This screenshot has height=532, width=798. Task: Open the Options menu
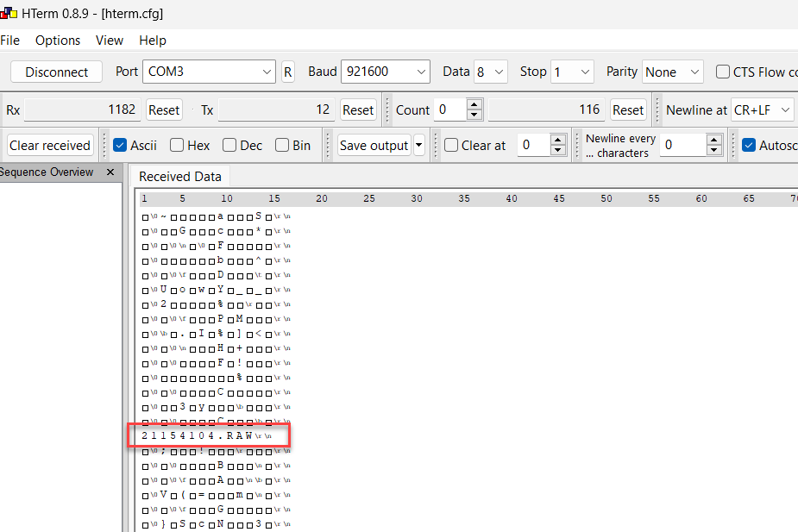(58, 41)
